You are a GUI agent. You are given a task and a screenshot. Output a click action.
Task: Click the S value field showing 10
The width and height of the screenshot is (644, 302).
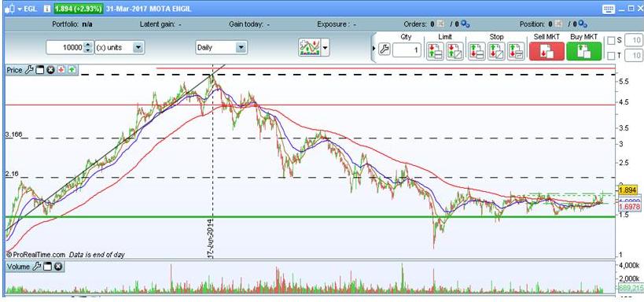click(x=634, y=40)
